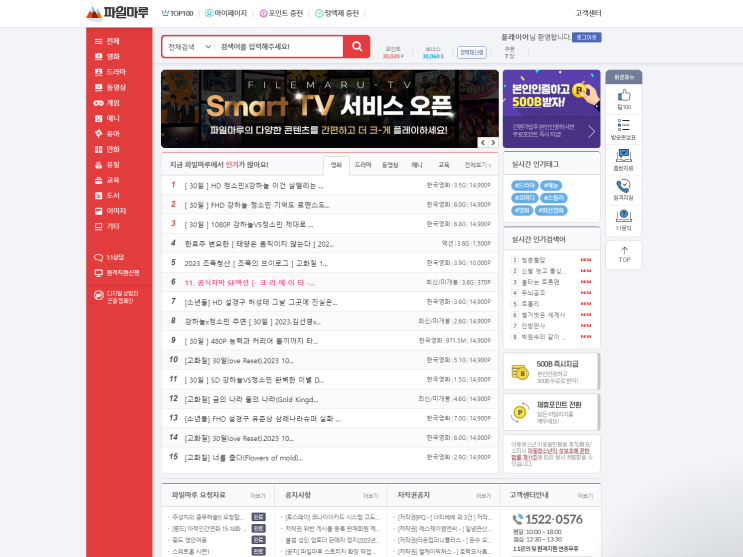743x557 pixels.
Task: Click the laptop question mark 1:1문의 icon
Action: (x=624, y=216)
